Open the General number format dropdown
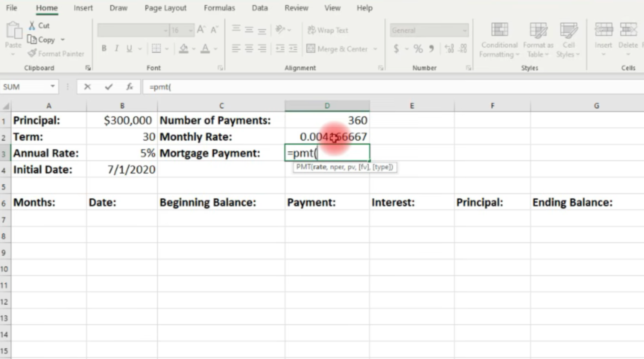Screen dimensions: 644x359 coord(465,30)
